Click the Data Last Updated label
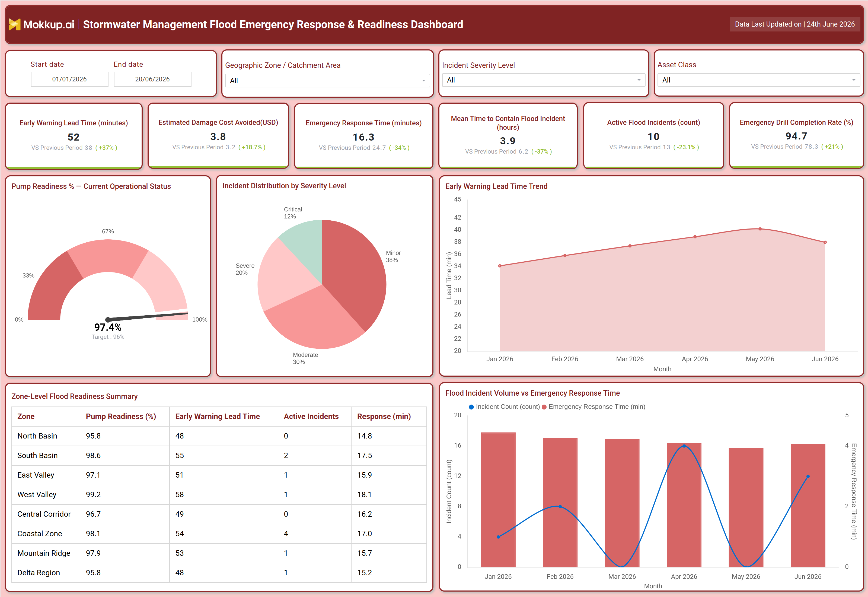Screen dimensions: 868x597 tap(794, 24)
